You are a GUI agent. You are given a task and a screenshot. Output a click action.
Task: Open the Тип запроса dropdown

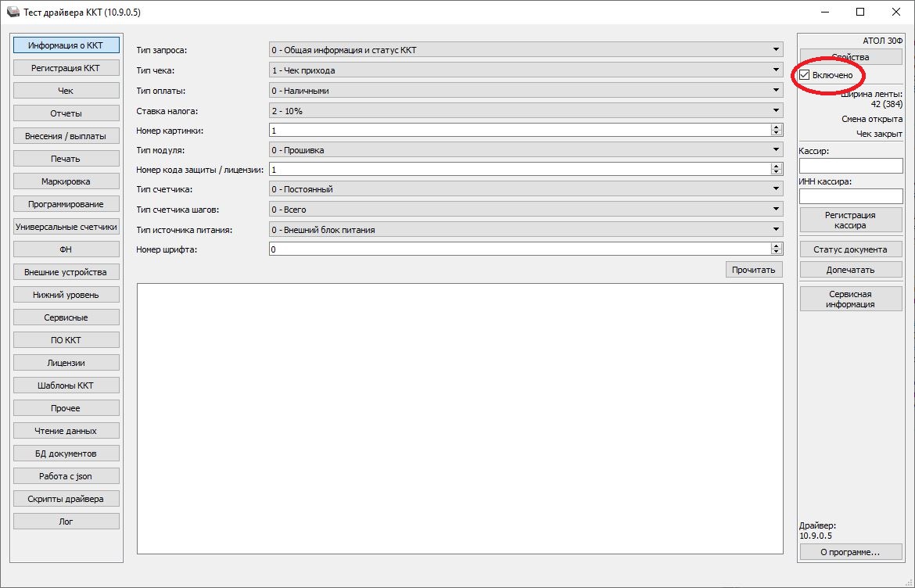point(525,50)
